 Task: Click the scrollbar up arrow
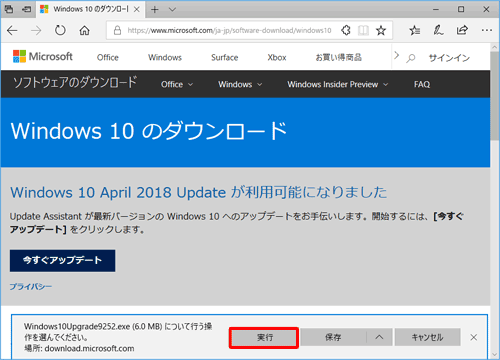point(495,47)
